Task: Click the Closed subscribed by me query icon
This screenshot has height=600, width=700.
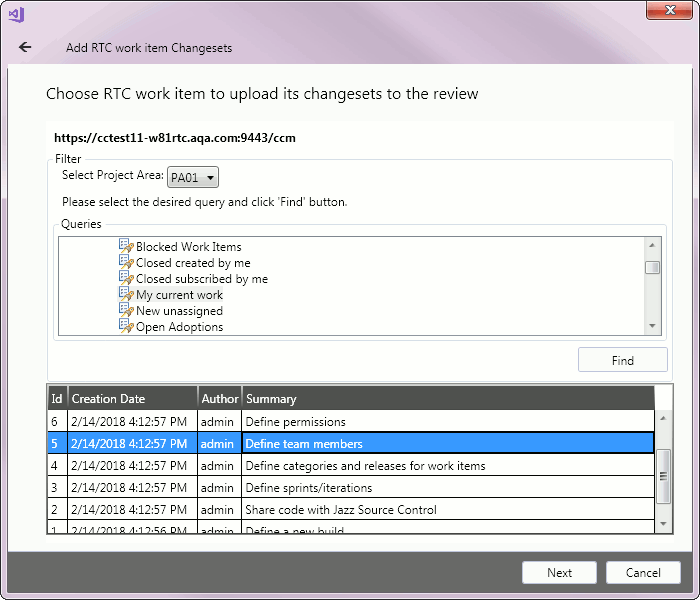Action: tap(126, 278)
